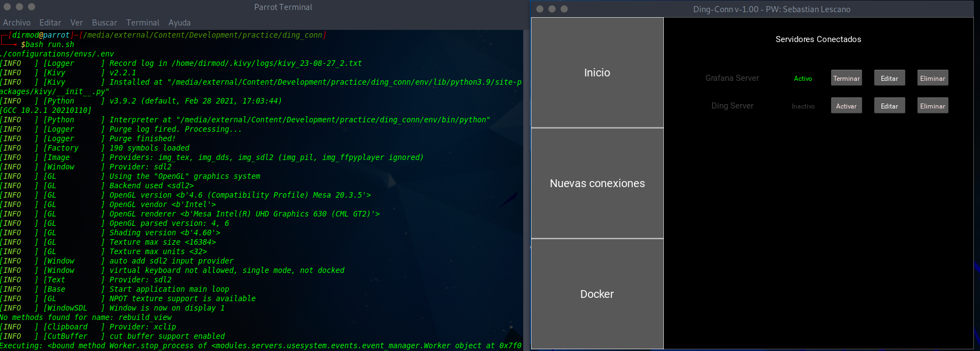Click Editar for Ding Server
Viewport: 980px width, 351px height.
[x=890, y=106]
